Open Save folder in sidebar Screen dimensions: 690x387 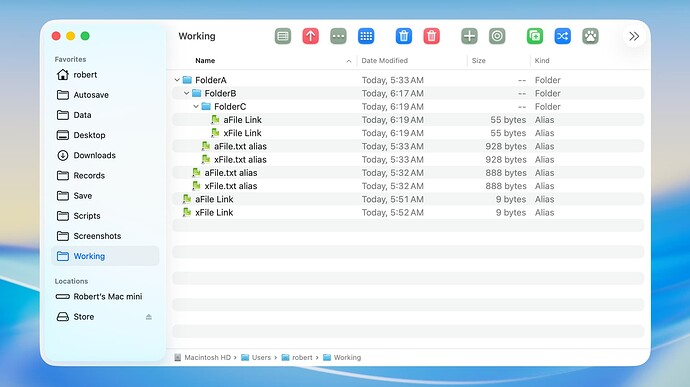[x=105, y=195]
